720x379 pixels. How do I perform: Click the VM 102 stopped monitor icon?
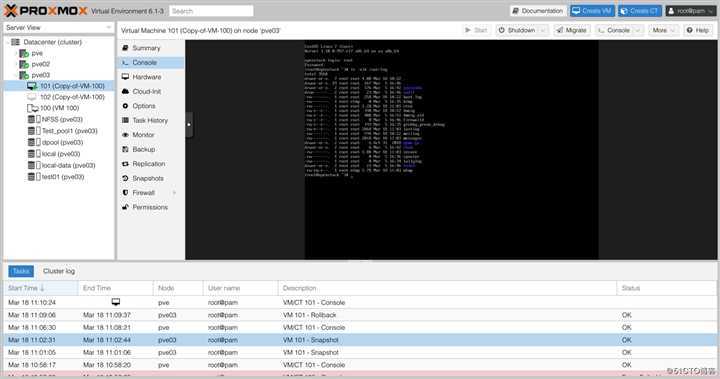click(x=32, y=97)
